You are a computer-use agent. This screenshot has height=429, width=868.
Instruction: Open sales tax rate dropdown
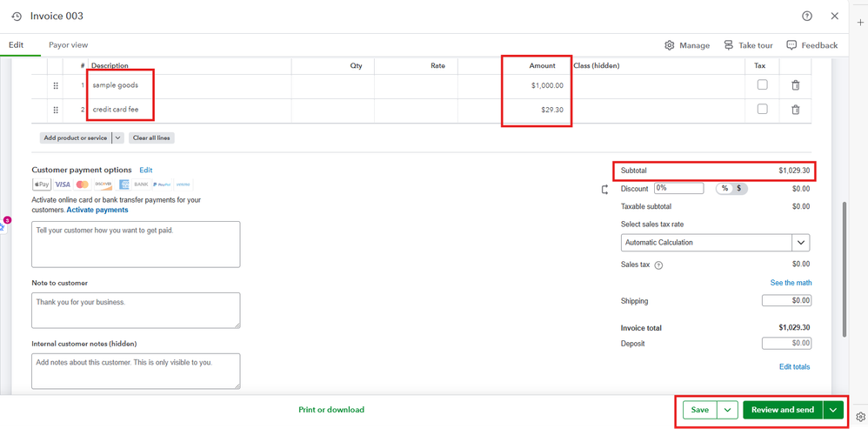pyautogui.click(x=802, y=243)
